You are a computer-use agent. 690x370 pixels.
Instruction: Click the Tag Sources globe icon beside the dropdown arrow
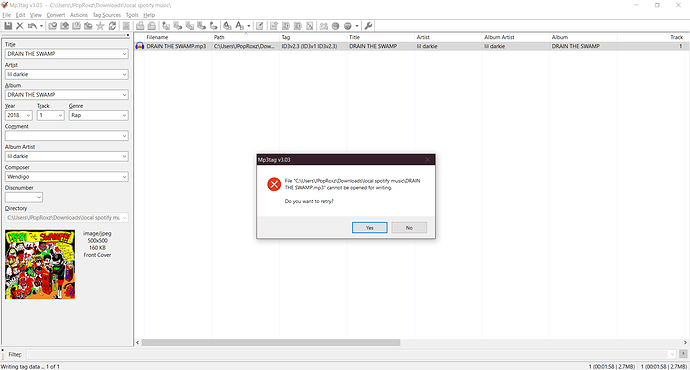click(348, 26)
